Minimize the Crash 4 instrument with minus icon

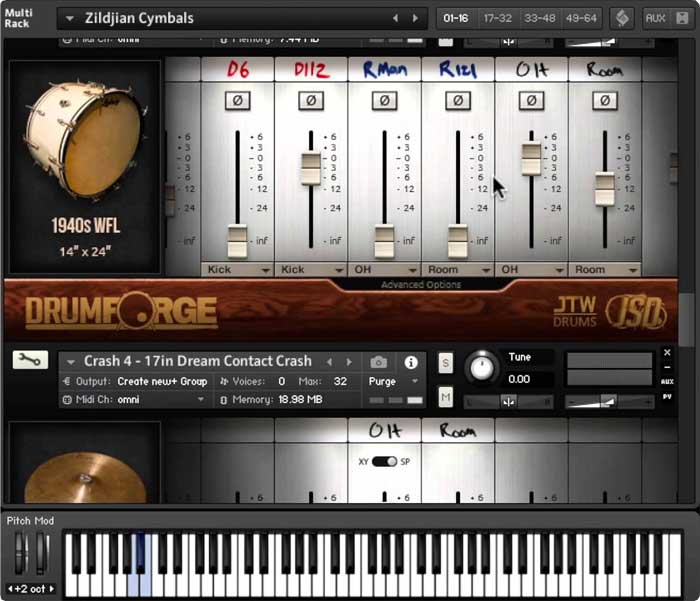pyautogui.click(x=667, y=367)
